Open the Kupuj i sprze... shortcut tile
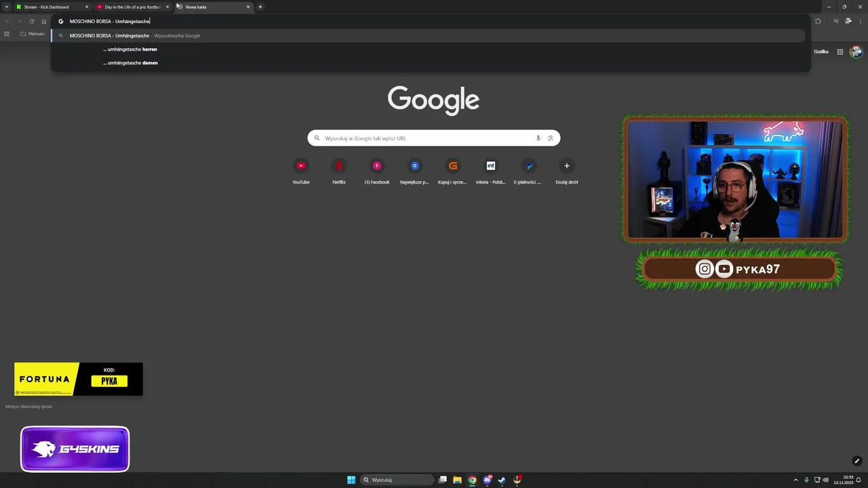868x488 pixels. tap(452, 171)
